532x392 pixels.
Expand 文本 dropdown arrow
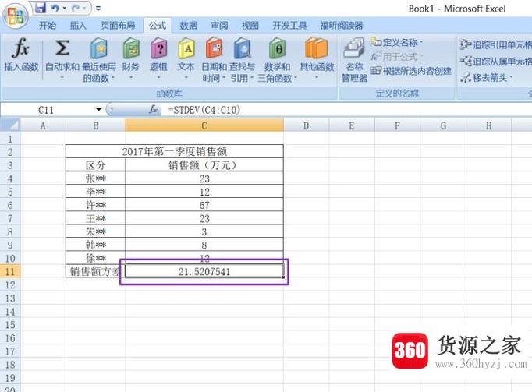pos(186,78)
